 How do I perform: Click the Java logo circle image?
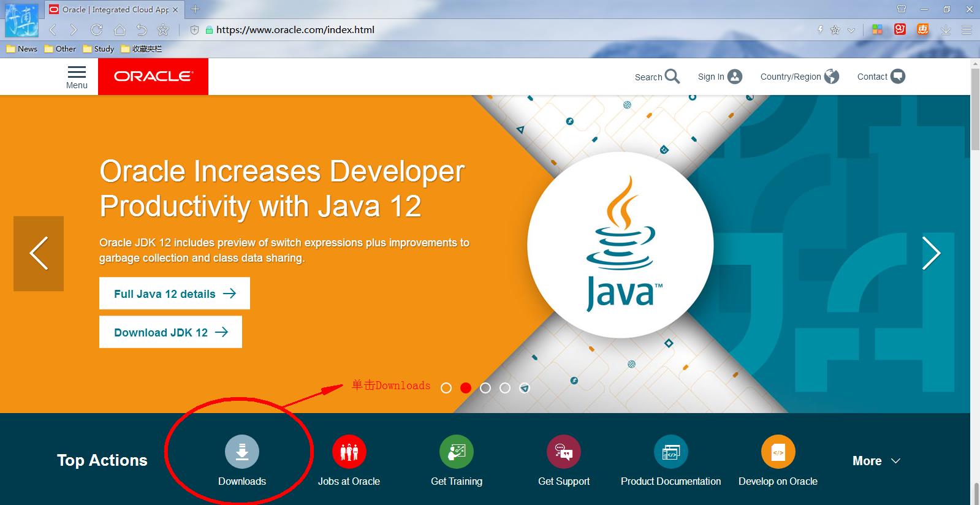tap(620, 245)
